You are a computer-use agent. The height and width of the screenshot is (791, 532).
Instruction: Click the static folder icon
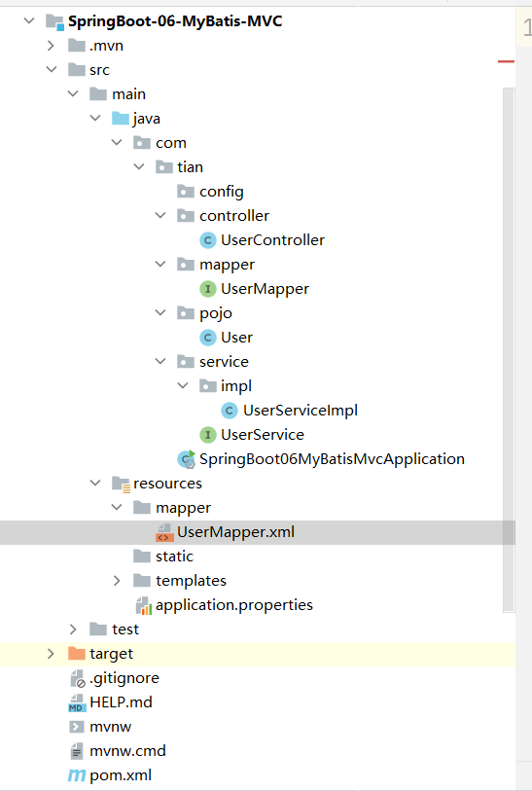[x=142, y=557]
